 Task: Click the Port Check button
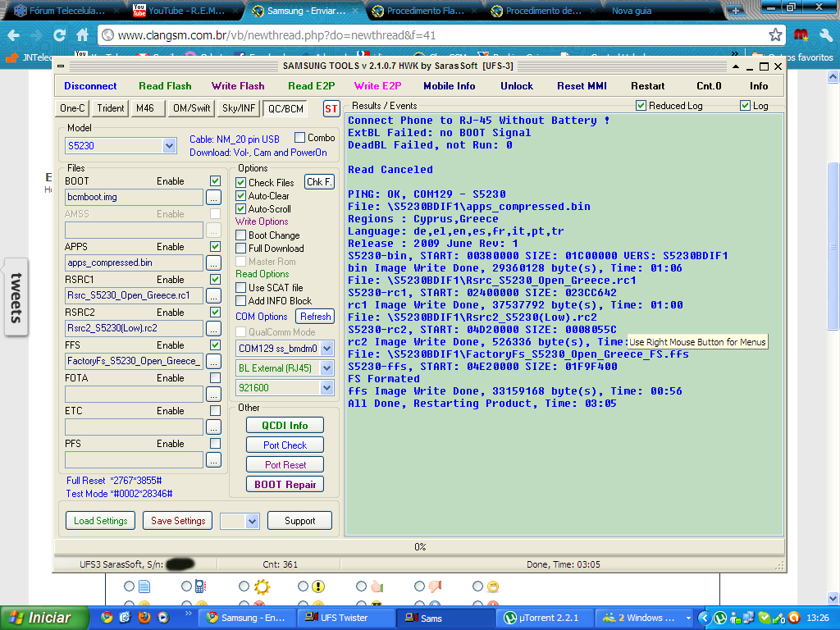(x=285, y=445)
